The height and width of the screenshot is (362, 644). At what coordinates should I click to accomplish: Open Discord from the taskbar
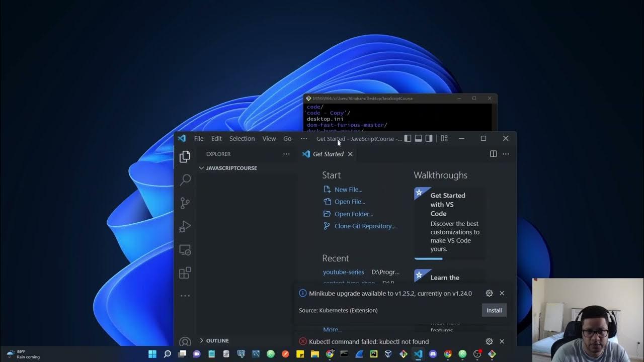tap(433, 354)
